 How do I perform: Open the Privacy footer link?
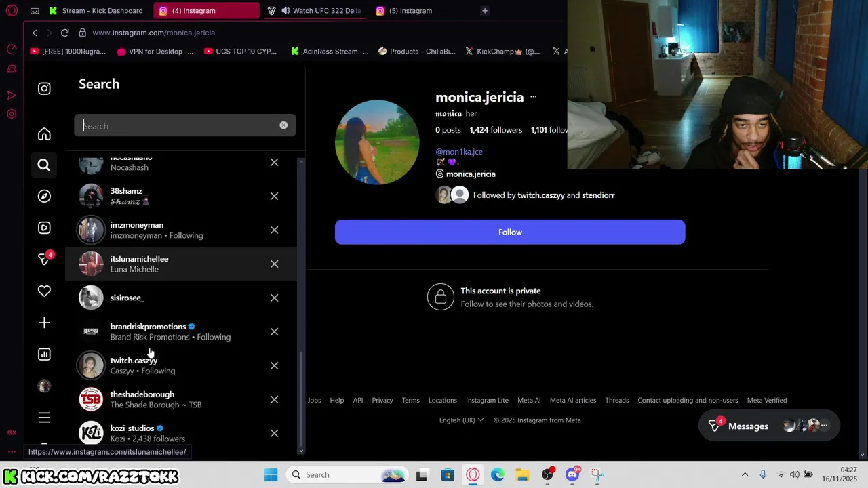[382, 401]
